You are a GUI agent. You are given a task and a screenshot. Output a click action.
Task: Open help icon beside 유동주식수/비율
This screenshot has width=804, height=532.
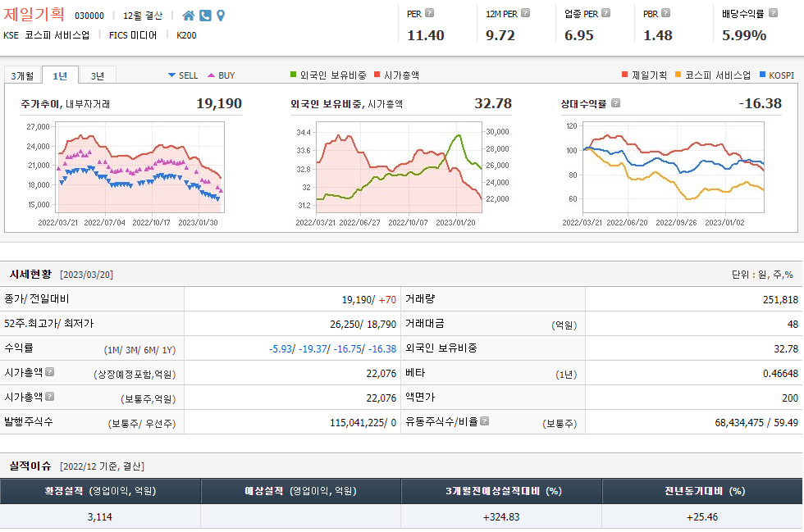[485, 421]
